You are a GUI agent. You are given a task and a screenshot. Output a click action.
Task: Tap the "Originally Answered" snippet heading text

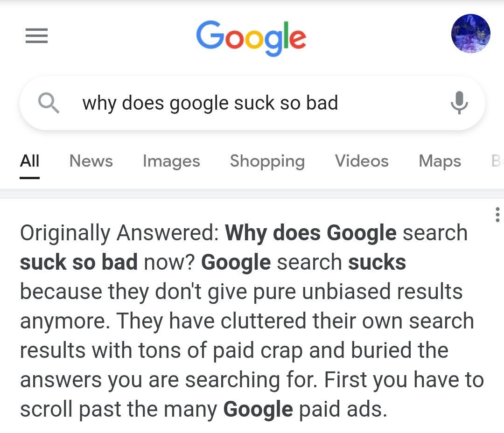pos(119,233)
